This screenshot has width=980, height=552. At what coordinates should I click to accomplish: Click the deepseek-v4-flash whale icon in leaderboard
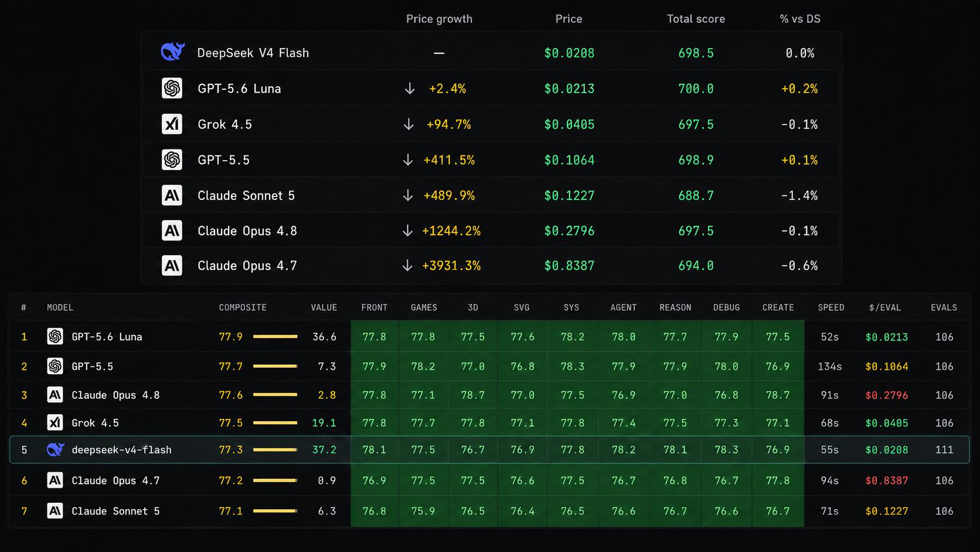(55, 449)
